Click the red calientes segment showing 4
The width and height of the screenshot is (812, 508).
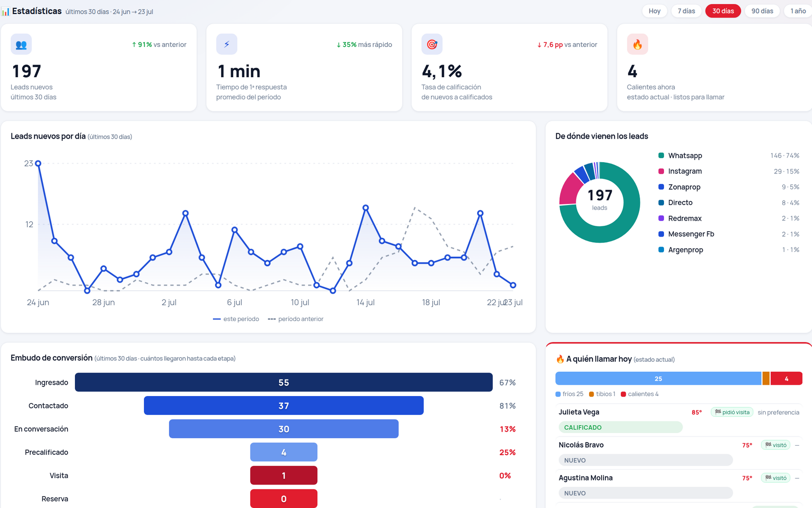[786, 378]
